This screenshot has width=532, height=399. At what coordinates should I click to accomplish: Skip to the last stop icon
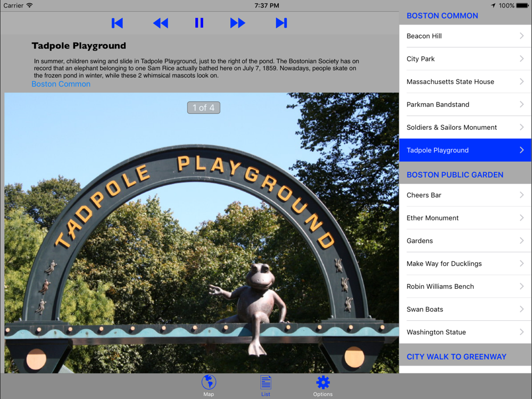[x=281, y=23]
